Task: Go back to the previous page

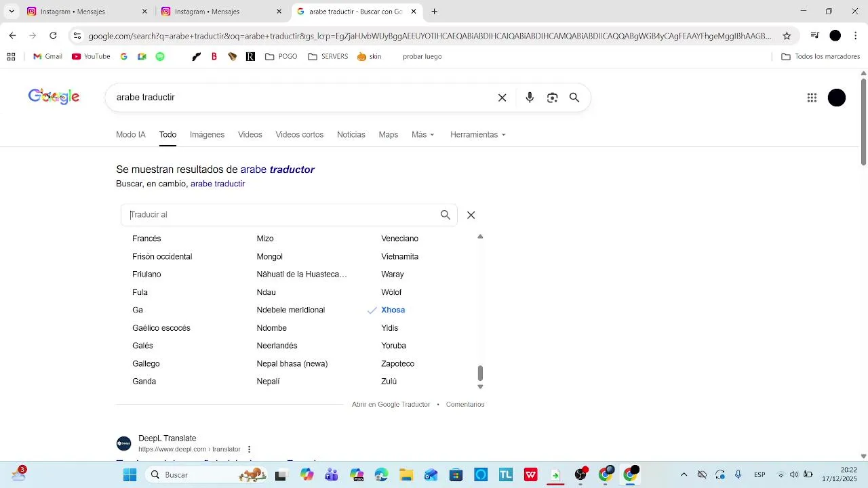Action: coord(12,35)
